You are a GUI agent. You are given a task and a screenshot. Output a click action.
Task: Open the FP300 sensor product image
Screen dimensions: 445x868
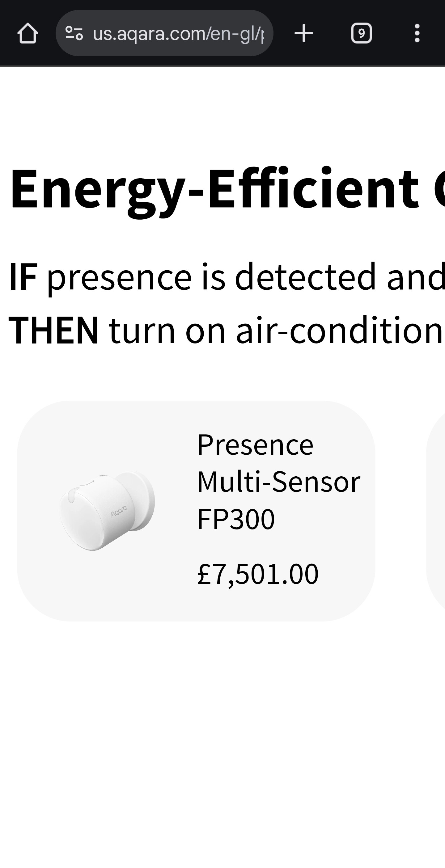pos(107,511)
